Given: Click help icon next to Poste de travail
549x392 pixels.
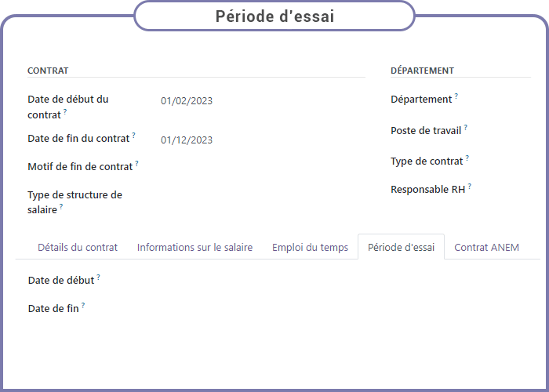Looking at the screenshot, I should click(x=466, y=127).
